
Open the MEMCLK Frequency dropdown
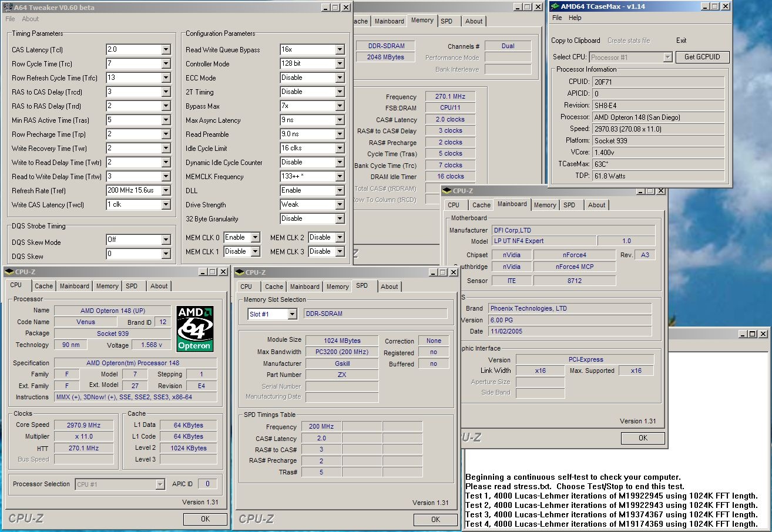340,177
